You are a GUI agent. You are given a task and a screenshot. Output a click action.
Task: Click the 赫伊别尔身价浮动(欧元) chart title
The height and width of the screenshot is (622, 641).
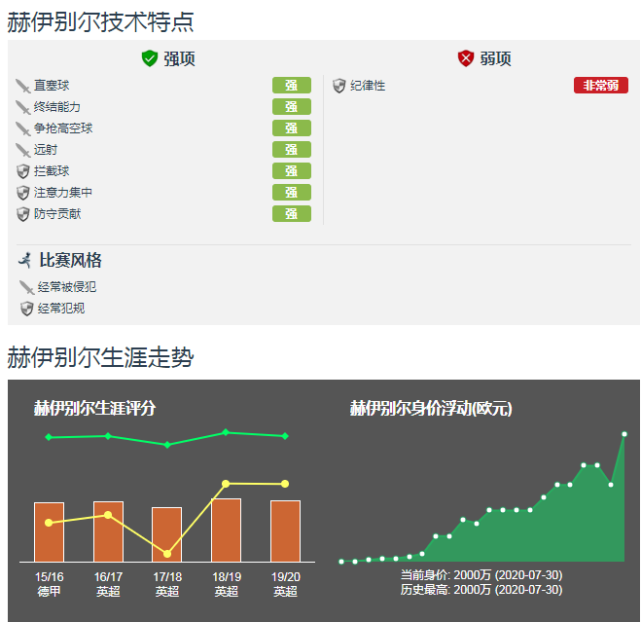431,408
